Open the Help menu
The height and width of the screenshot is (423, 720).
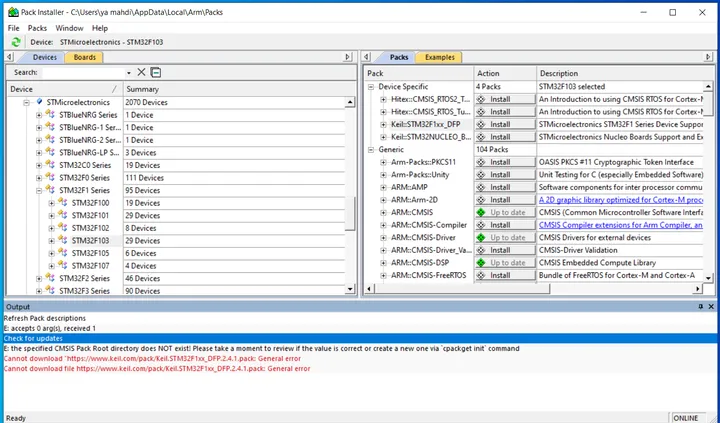point(100,28)
